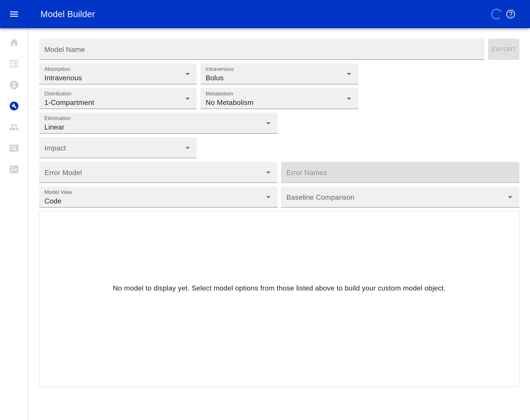The height and width of the screenshot is (420, 530).
Task: Open the Impact dropdown
Action: pos(118,148)
